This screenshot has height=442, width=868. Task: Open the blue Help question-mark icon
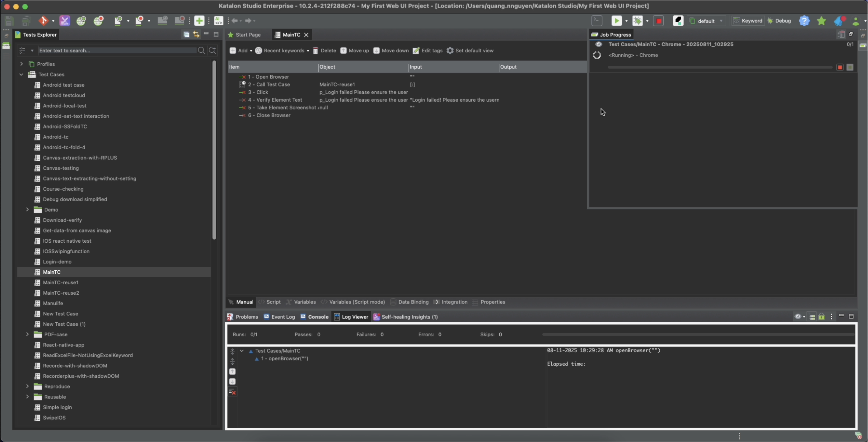click(804, 21)
